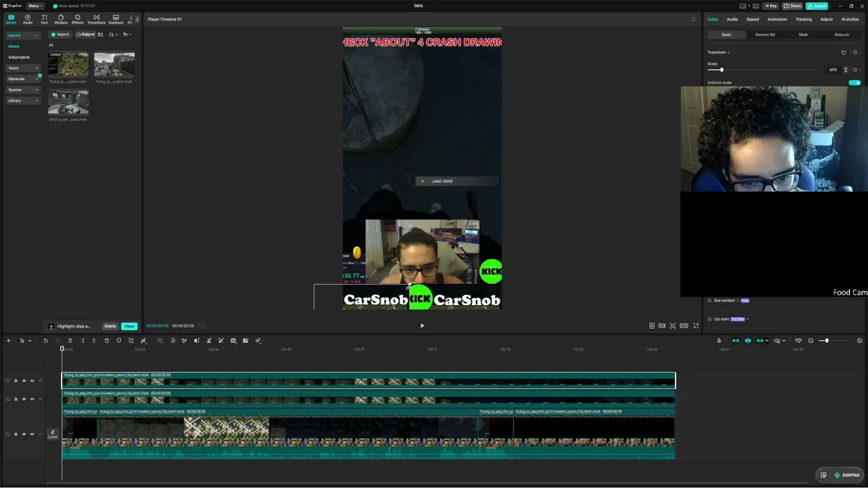Screen dimensions: 868x488
Task: Expand the Library section
Action: [24, 100]
